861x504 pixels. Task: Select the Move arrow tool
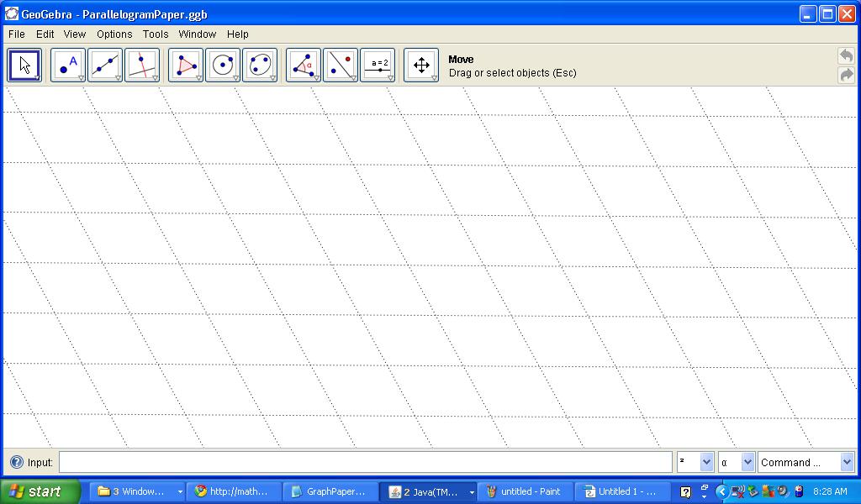[x=24, y=66]
